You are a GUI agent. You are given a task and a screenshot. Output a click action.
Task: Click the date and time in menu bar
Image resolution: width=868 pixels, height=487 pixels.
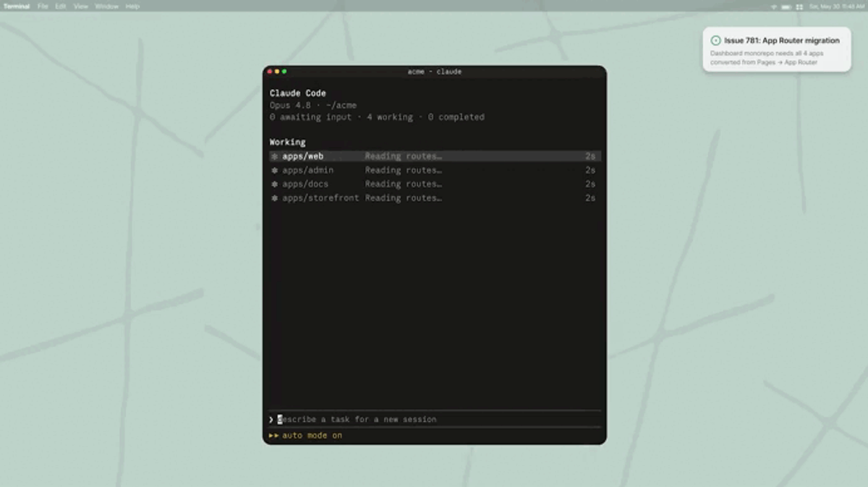[x=836, y=7]
